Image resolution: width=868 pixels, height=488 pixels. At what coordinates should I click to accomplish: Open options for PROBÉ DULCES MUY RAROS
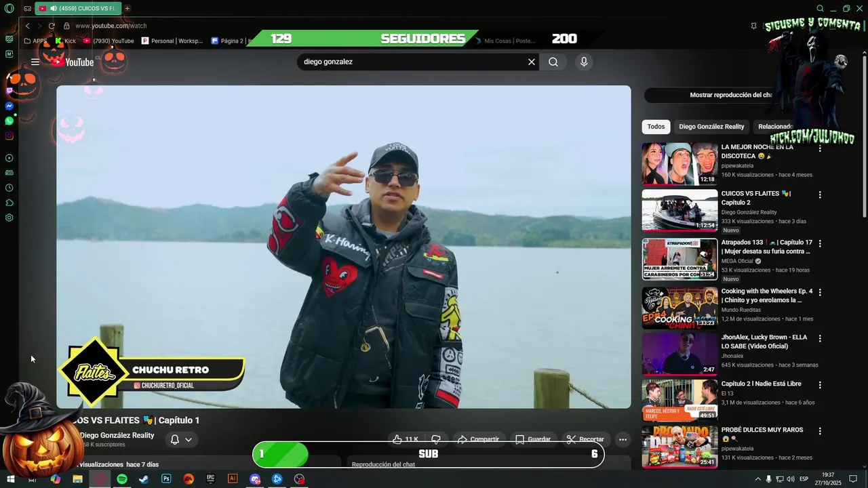pyautogui.click(x=819, y=430)
